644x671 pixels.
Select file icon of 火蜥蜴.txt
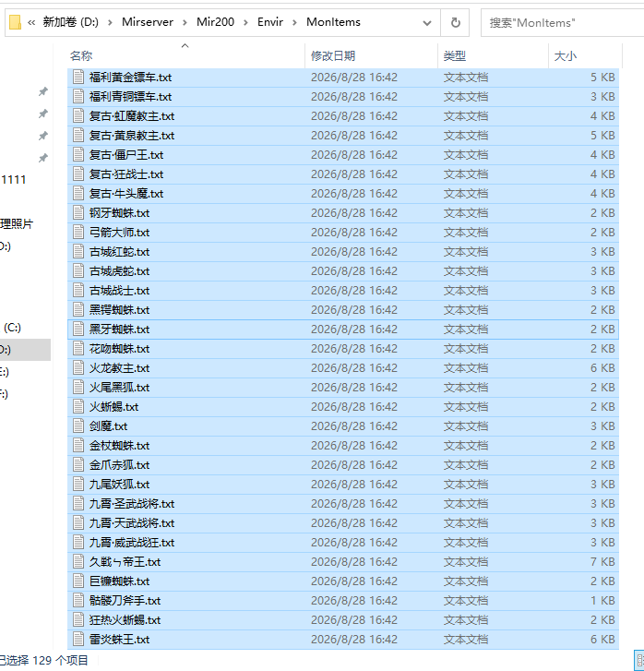[x=78, y=406]
